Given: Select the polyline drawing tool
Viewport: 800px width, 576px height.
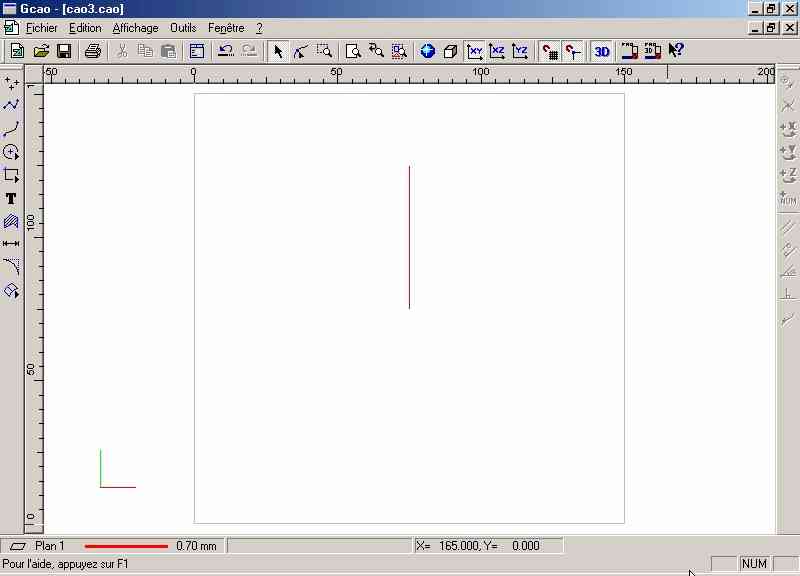Looking at the screenshot, I should (x=11, y=105).
